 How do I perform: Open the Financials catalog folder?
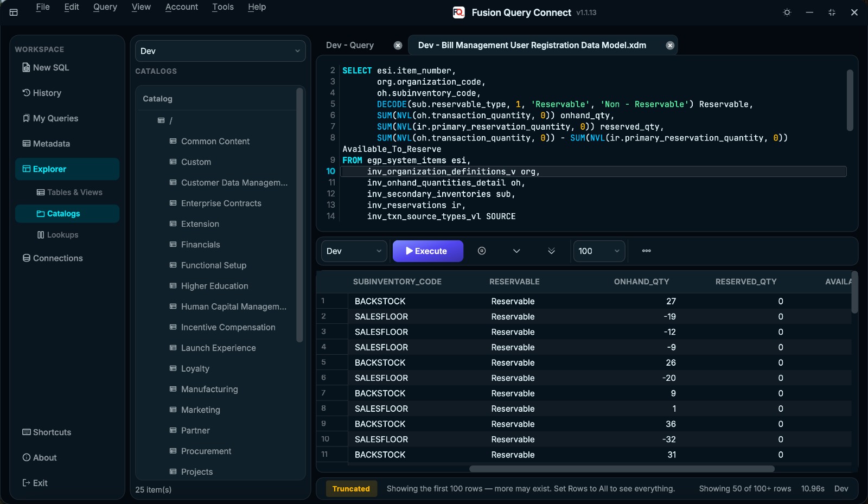pos(200,245)
